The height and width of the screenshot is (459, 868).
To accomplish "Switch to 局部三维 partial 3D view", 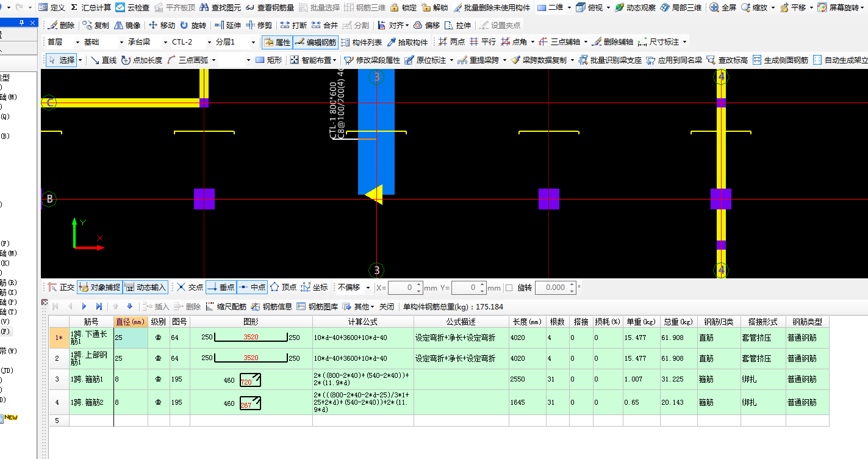I will (x=681, y=7).
